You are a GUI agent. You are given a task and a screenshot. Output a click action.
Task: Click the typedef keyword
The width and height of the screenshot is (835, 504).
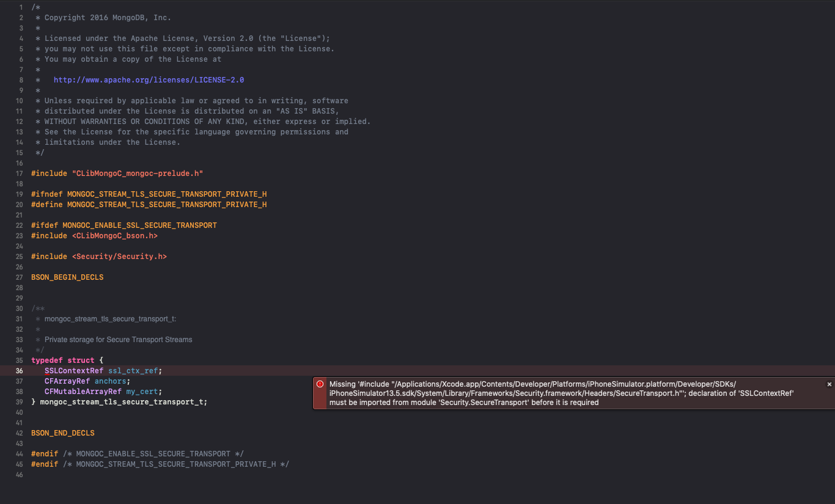pos(47,360)
